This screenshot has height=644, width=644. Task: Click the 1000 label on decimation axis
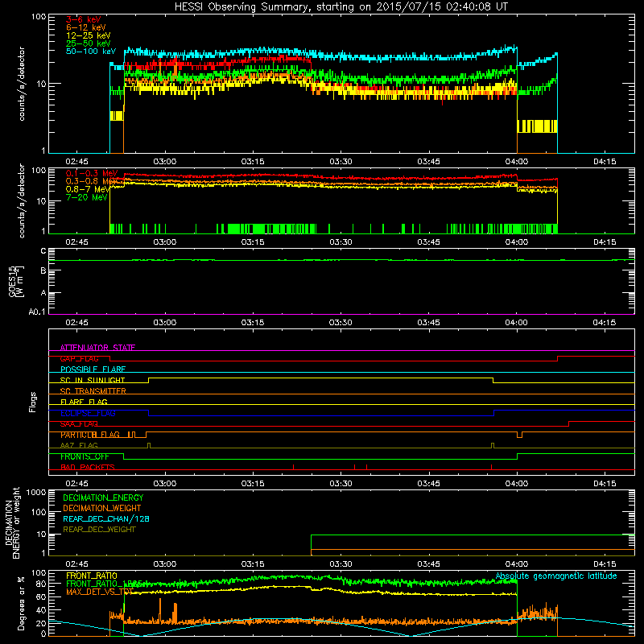(36, 492)
